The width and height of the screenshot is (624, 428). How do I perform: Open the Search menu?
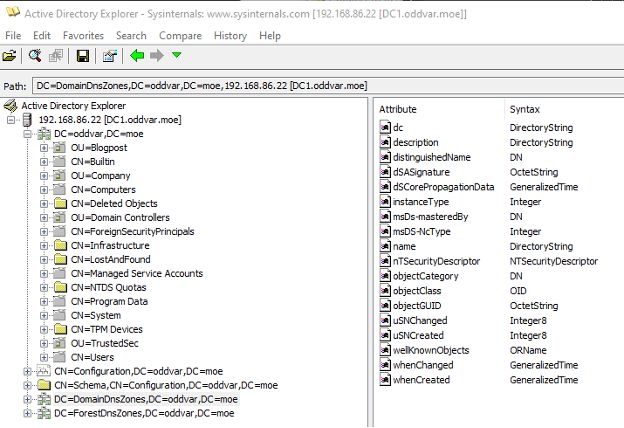coord(131,35)
